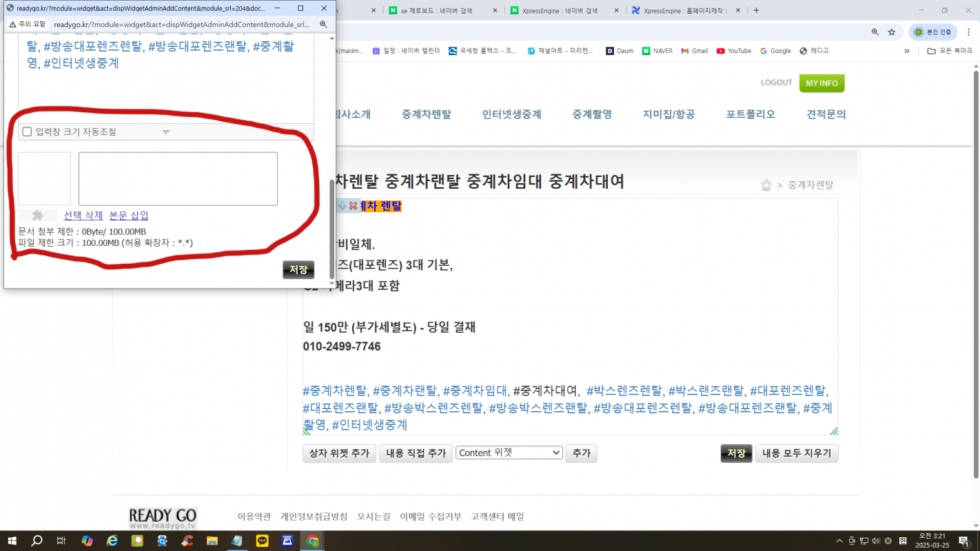The height and width of the screenshot is (551, 980).
Task: Click the home icon in breadcrumb
Action: [x=766, y=185]
